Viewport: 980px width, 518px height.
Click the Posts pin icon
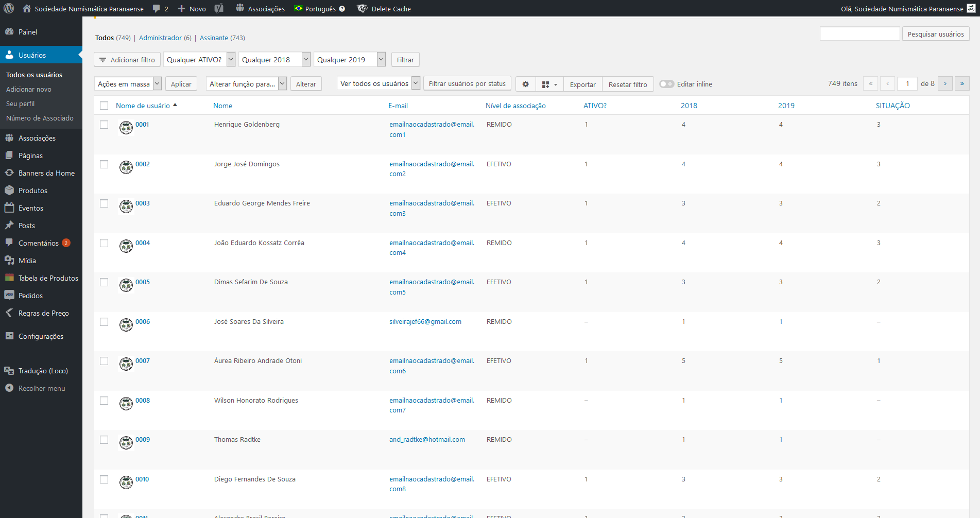[9, 225]
